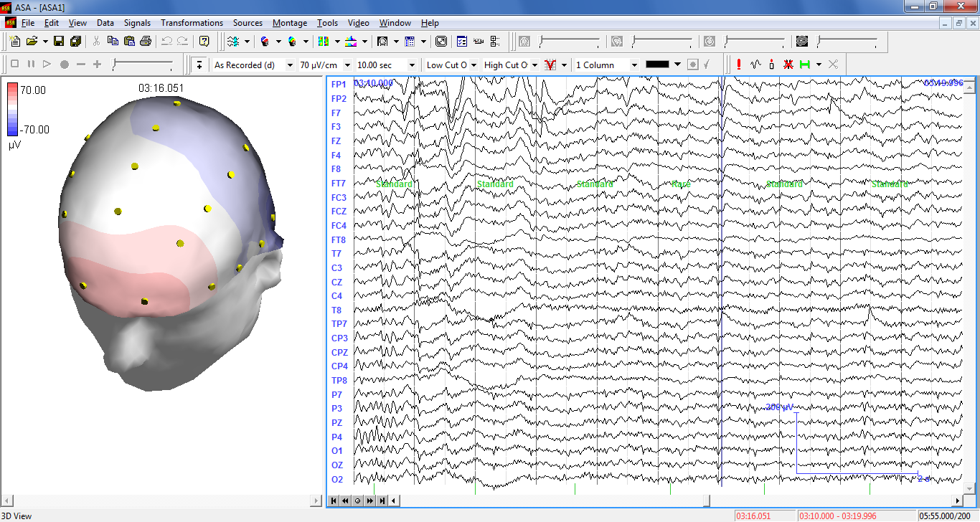
Task: Open the help question mark icon
Action: click(x=204, y=41)
